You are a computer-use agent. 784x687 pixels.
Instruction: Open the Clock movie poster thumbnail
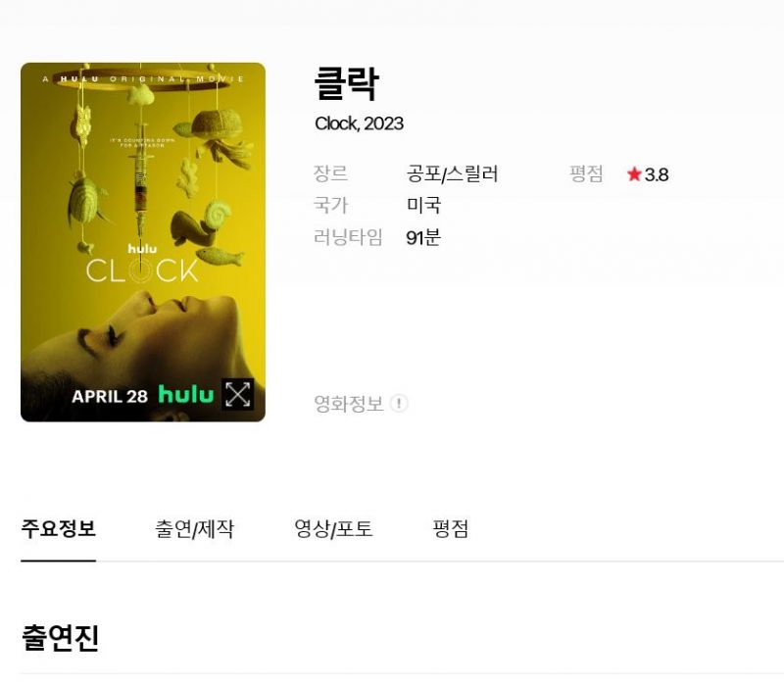click(143, 242)
